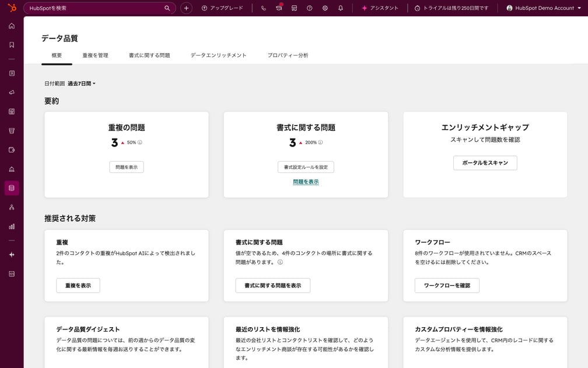Open the HubSpot logo at sidebar top
Viewport: 588px width, 368px height.
pos(11,8)
